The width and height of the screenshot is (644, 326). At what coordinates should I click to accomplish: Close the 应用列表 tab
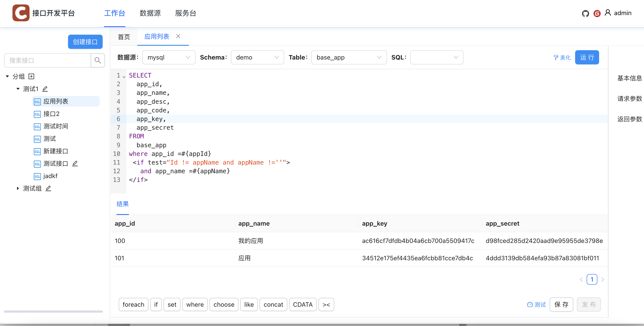coord(178,36)
